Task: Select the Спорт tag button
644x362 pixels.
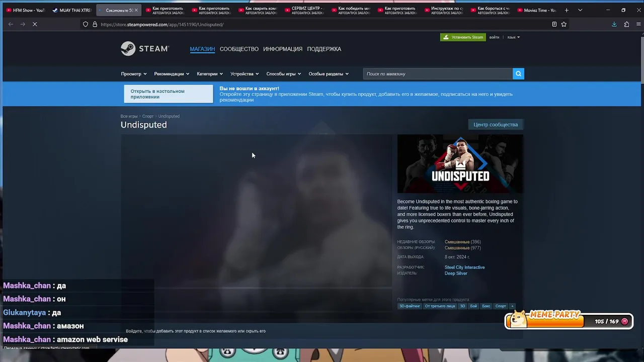Action: [501, 306]
